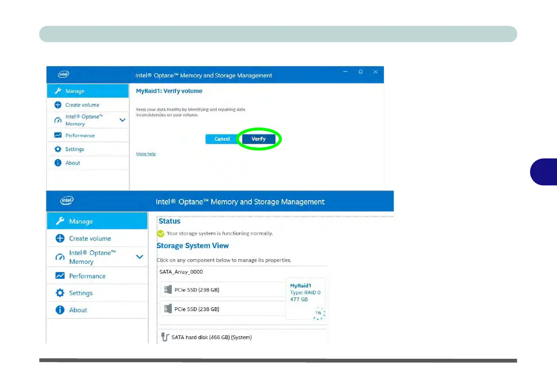557x392 pixels.
Task: Click Type: RAID 0 text in volume card
Action: coord(305,292)
